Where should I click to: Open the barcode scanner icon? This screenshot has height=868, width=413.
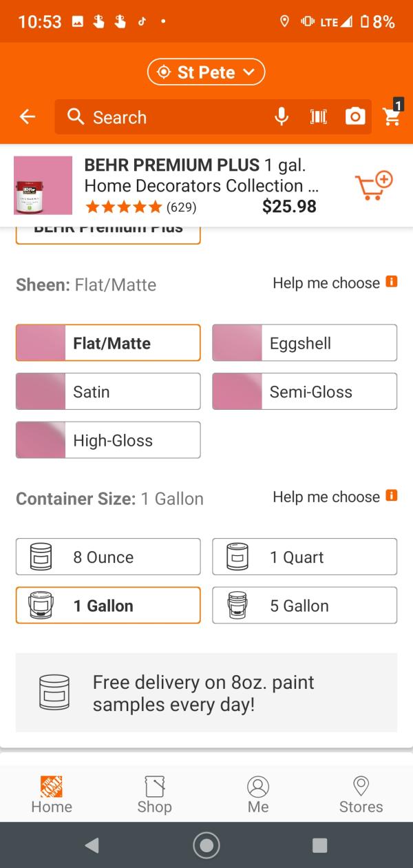point(318,117)
